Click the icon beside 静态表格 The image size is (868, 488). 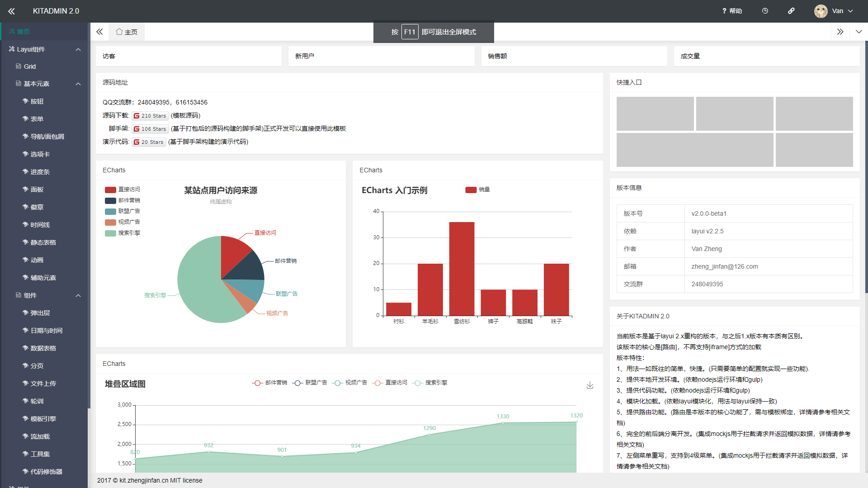pos(25,242)
